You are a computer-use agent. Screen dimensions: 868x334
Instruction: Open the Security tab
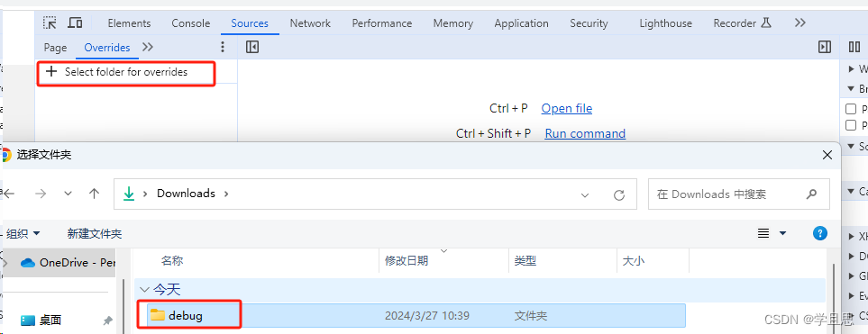click(589, 23)
